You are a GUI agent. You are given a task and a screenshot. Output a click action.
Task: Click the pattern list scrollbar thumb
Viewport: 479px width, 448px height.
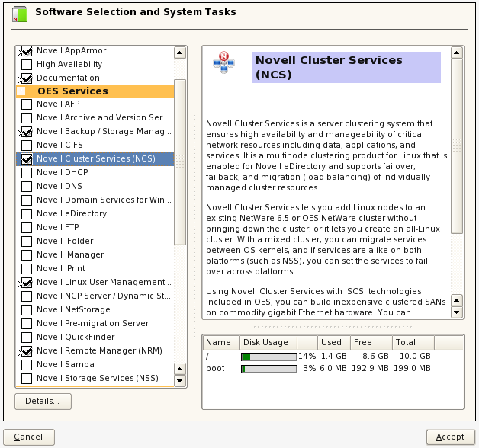[180, 162]
